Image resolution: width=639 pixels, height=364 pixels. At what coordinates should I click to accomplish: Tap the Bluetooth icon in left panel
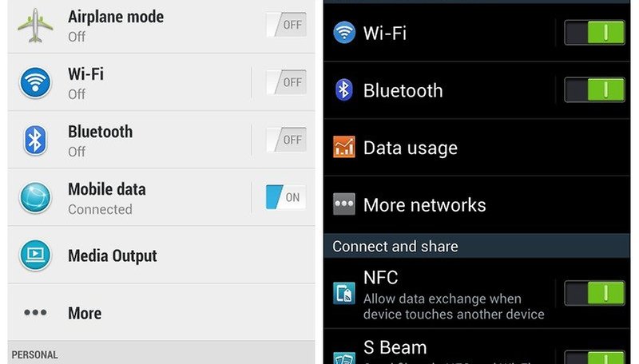[35, 140]
